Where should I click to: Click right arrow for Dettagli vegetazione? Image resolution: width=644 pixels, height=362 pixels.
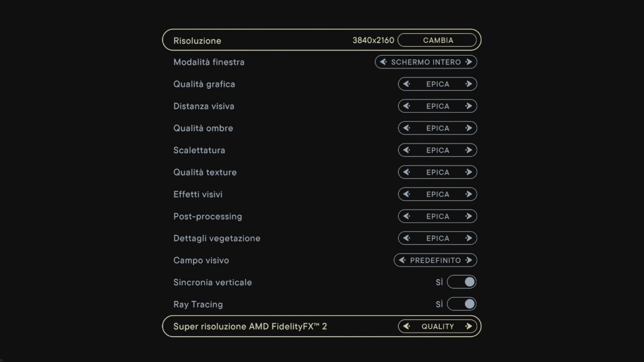(469, 238)
